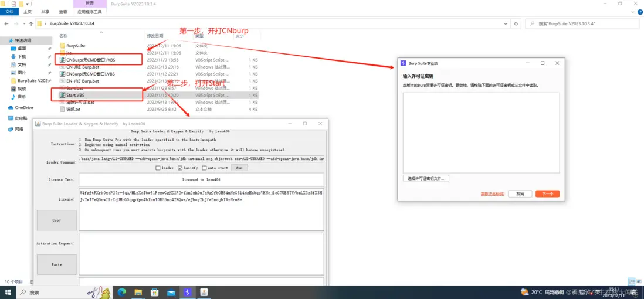644x299 pixels.
Task: Click 选择许可证密钥文件 button
Action: (x=426, y=179)
